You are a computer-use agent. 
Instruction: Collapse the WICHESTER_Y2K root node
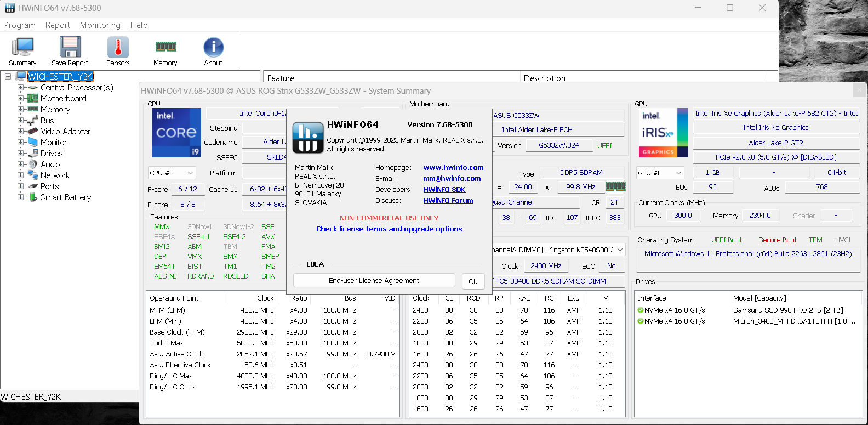[x=8, y=76]
